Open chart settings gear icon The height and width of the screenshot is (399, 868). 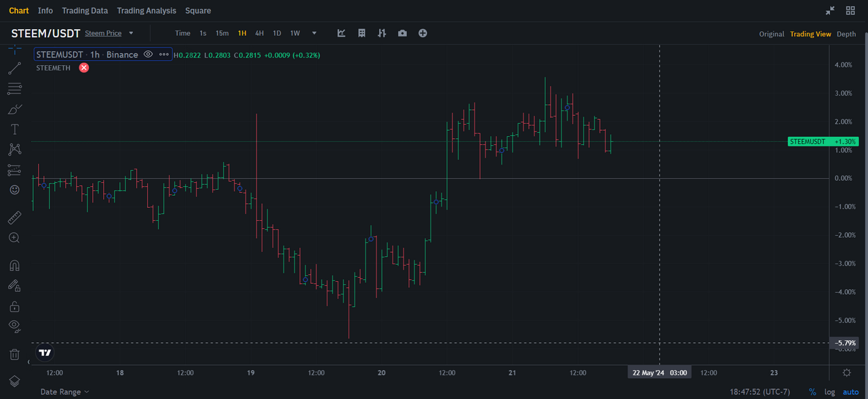[x=847, y=373]
